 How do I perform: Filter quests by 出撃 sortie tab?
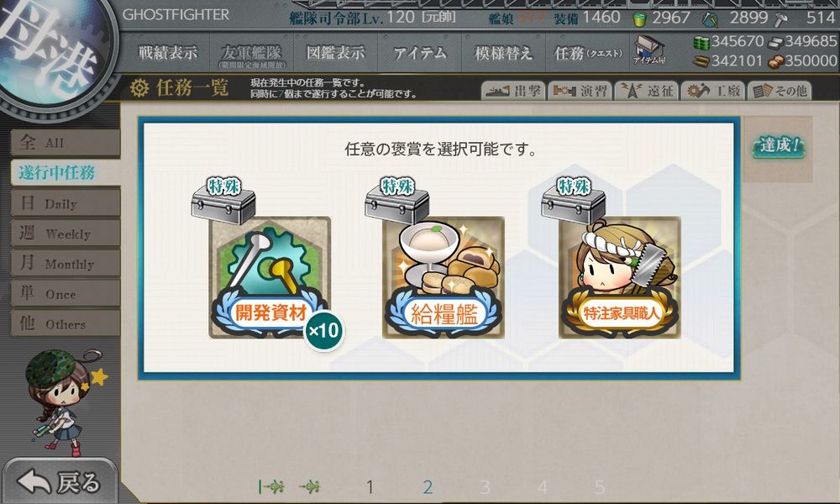pos(513,91)
